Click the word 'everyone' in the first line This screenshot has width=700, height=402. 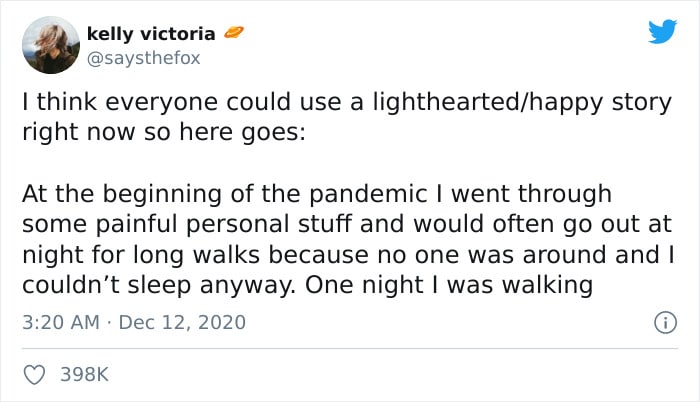pos(162,103)
